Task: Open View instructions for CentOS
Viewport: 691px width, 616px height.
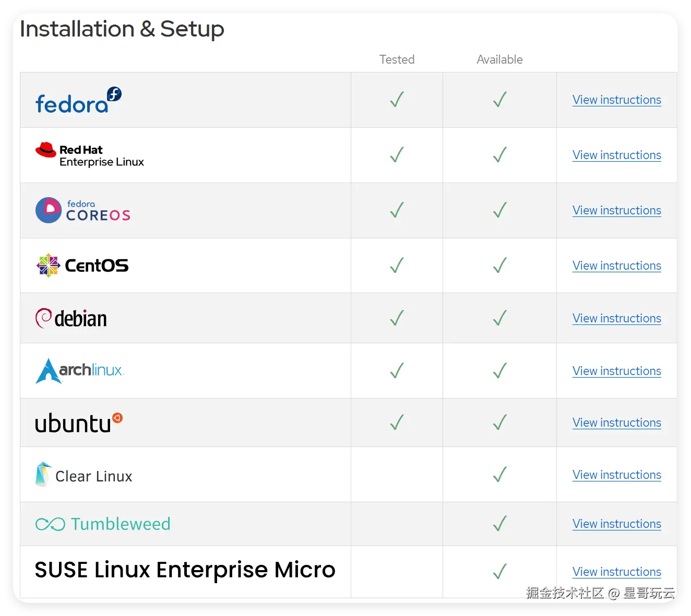Action: point(616,265)
